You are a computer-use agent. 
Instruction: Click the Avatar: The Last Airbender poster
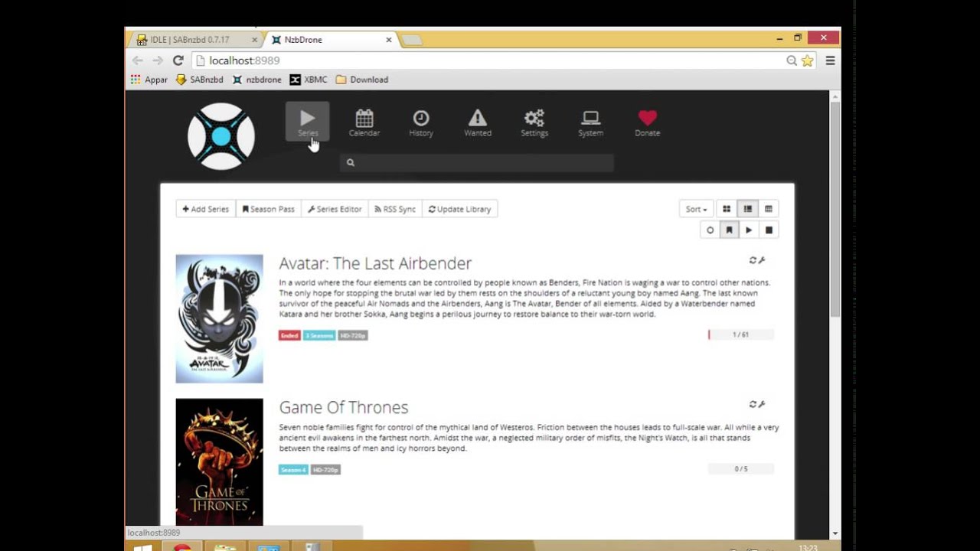click(x=219, y=318)
